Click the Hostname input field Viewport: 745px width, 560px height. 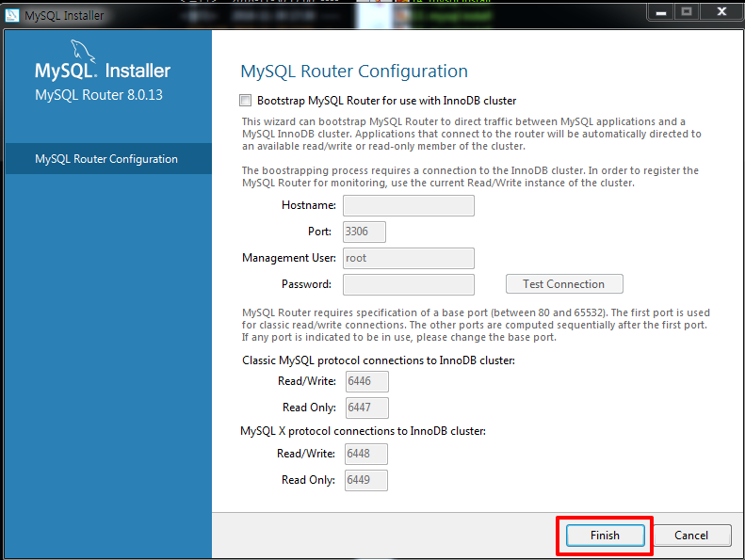click(409, 205)
